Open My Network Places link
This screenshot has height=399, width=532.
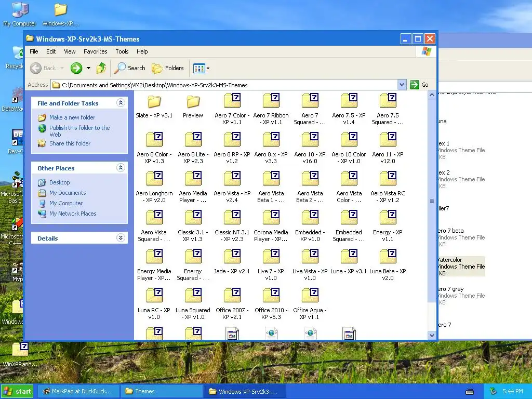(73, 214)
